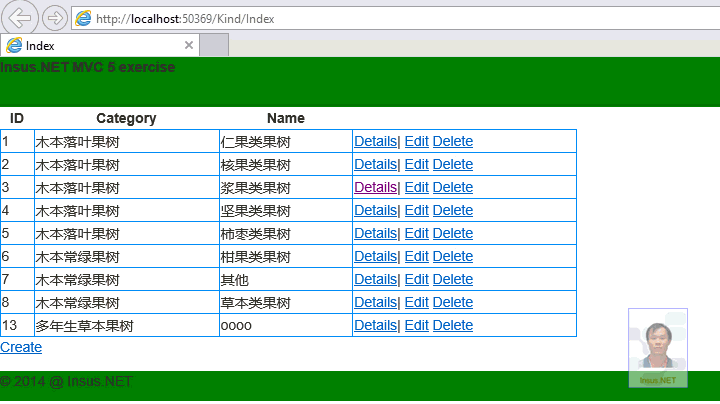Click the Insus.NET avatar thumbnail
The image size is (720, 404).
click(658, 348)
